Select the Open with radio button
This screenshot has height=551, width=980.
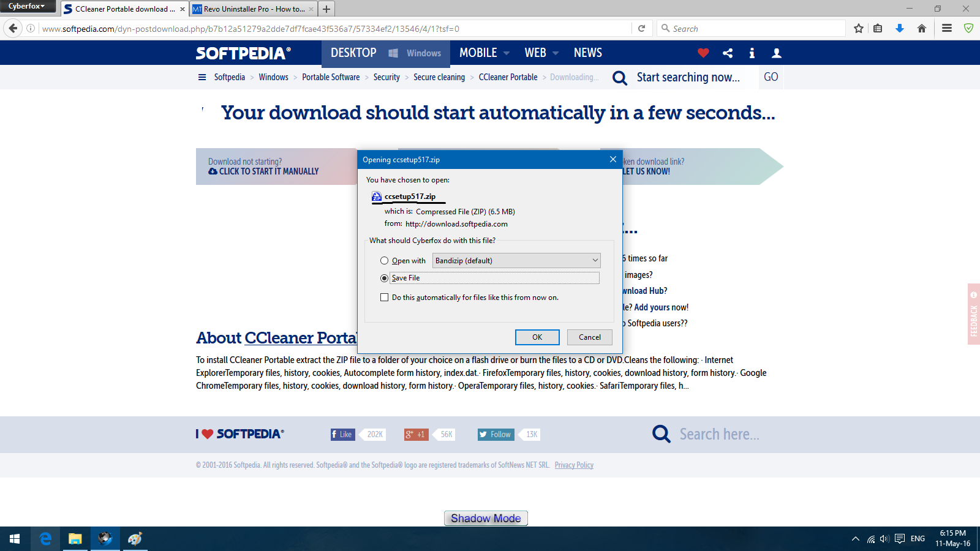[x=384, y=261]
